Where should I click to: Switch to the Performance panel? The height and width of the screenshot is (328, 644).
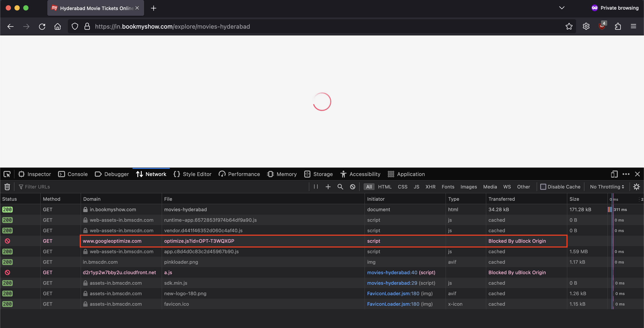click(x=239, y=174)
